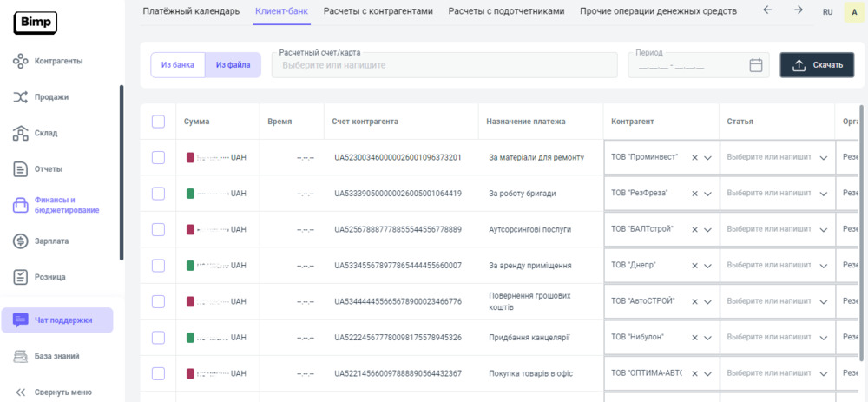Select the Из банка option
The height and width of the screenshot is (402, 868).
point(178,65)
